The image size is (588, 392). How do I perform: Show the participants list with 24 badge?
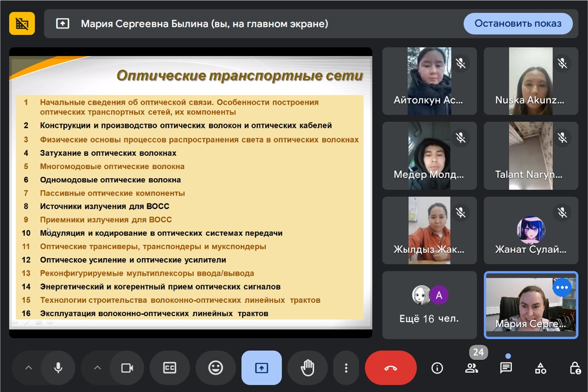(471, 368)
